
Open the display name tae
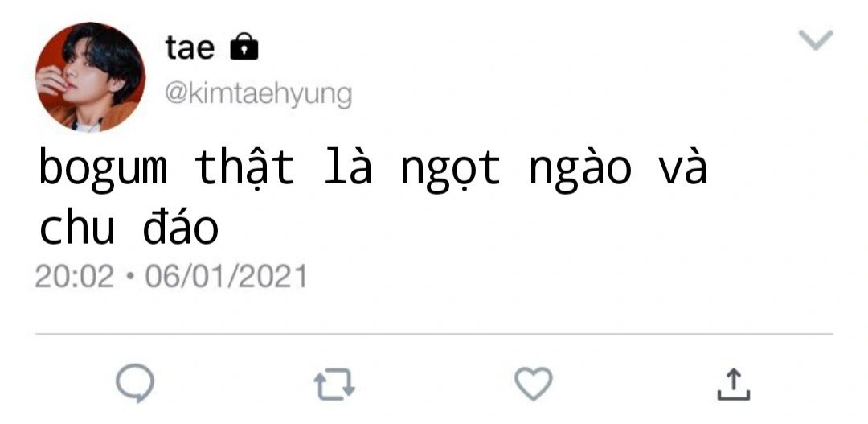pyautogui.click(x=190, y=47)
